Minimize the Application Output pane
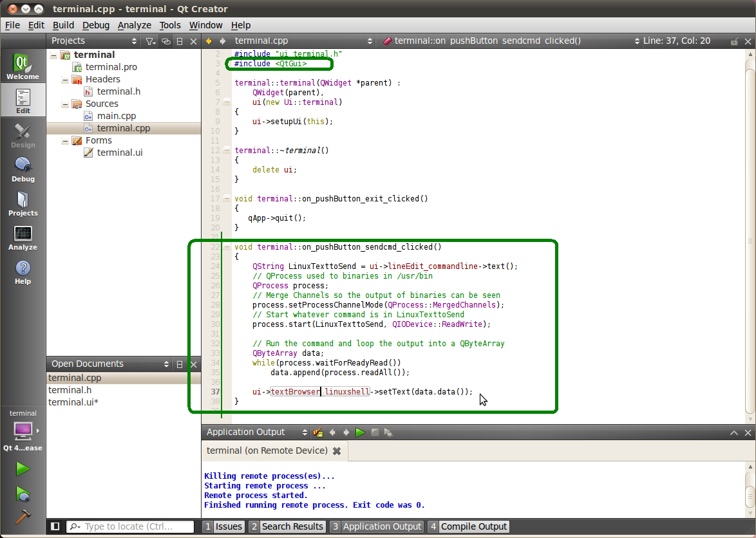Viewport: 756px width, 538px height. [734, 432]
